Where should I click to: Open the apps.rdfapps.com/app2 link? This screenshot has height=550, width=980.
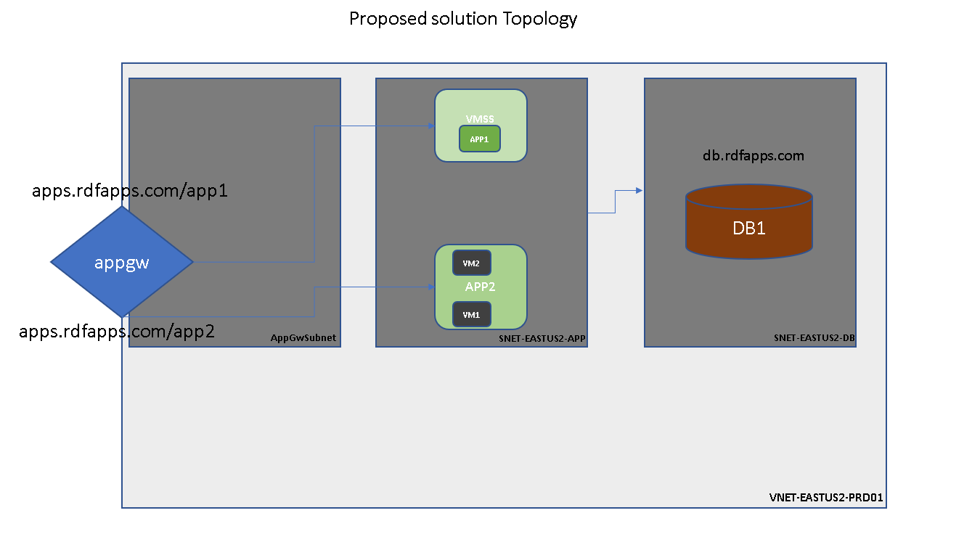[116, 332]
